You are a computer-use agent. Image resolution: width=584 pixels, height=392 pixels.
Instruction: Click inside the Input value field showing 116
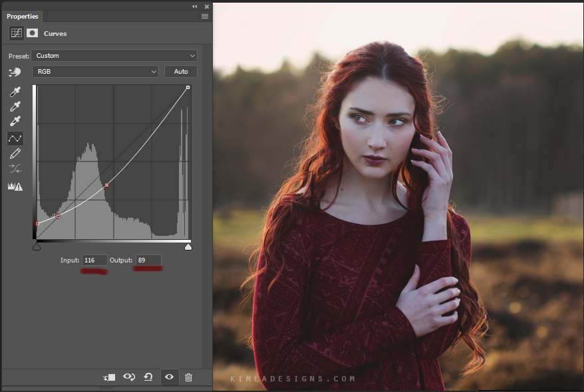coord(93,260)
